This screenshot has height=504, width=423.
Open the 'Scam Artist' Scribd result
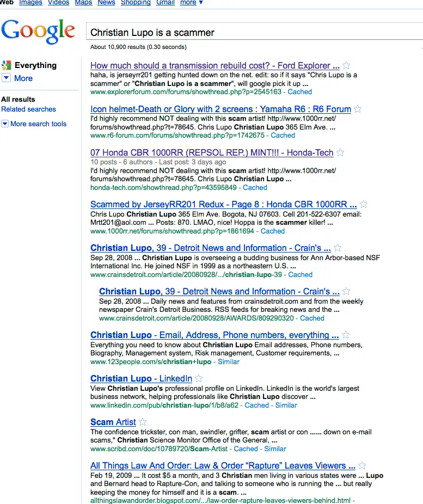[x=113, y=422]
